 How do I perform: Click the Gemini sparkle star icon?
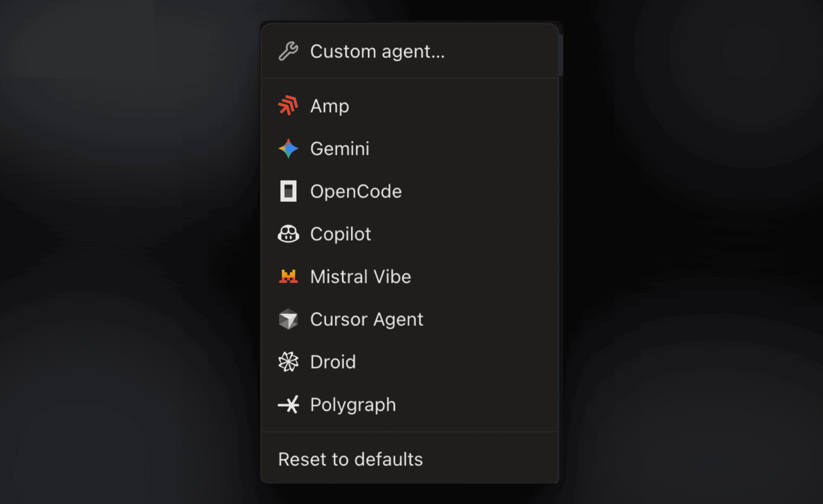[x=288, y=149]
